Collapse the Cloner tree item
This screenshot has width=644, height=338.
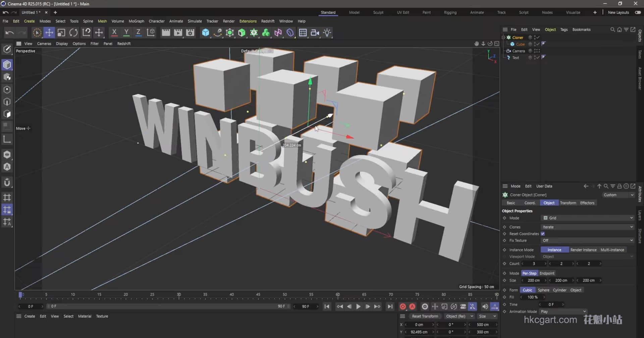pos(503,37)
